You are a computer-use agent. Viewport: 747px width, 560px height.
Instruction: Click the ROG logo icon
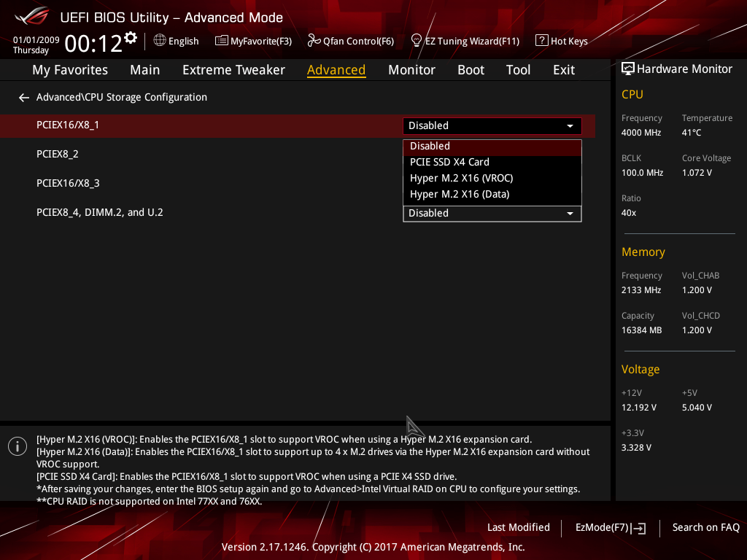click(x=32, y=16)
